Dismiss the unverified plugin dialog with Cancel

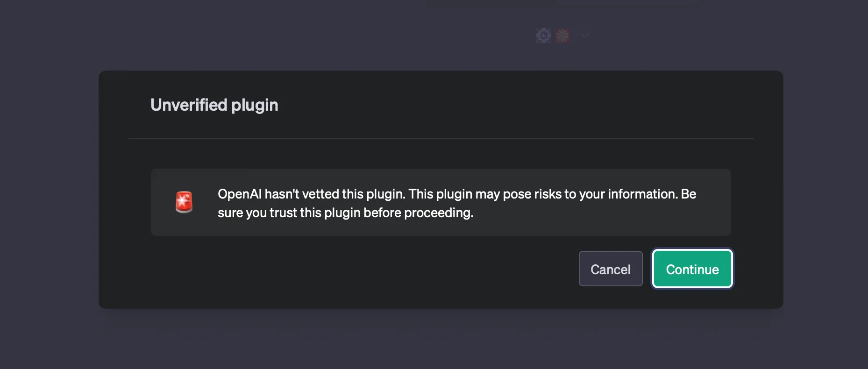610,269
